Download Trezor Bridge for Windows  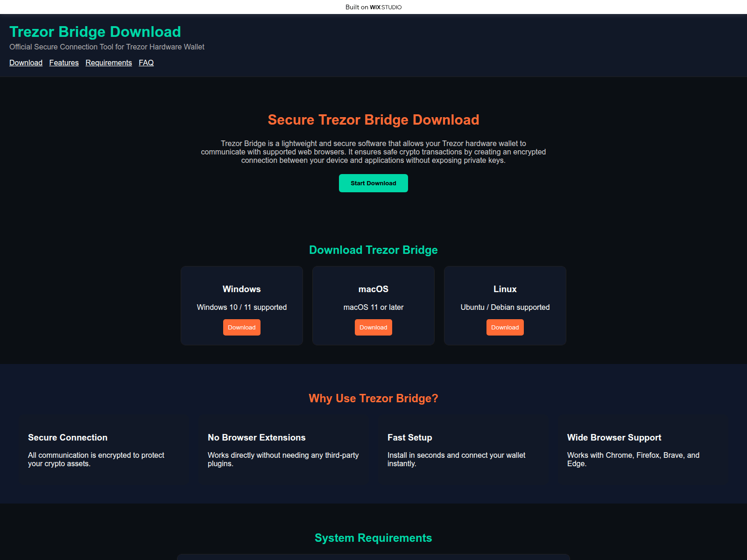pos(241,327)
